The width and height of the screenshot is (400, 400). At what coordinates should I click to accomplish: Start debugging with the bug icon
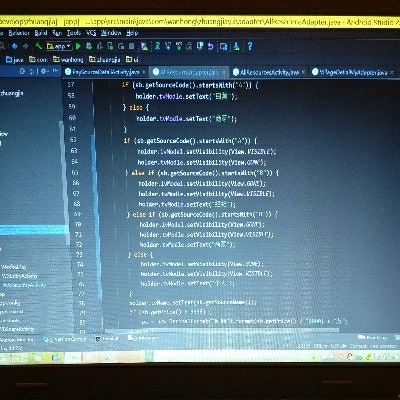click(89, 46)
